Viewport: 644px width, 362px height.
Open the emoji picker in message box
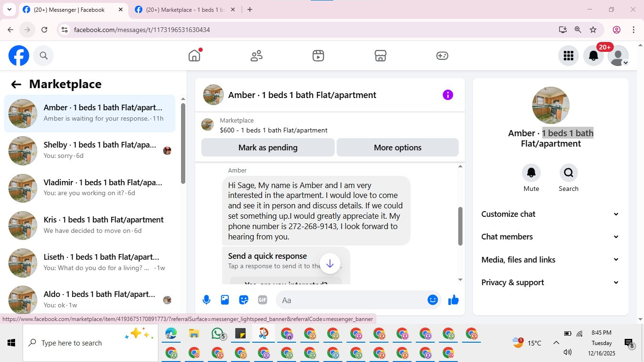(433, 300)
